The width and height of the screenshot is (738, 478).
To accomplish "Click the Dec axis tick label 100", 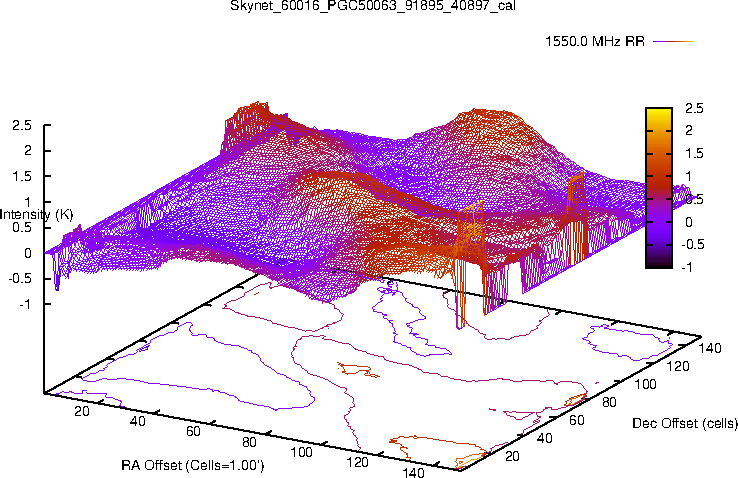I will tap(645, 384).
